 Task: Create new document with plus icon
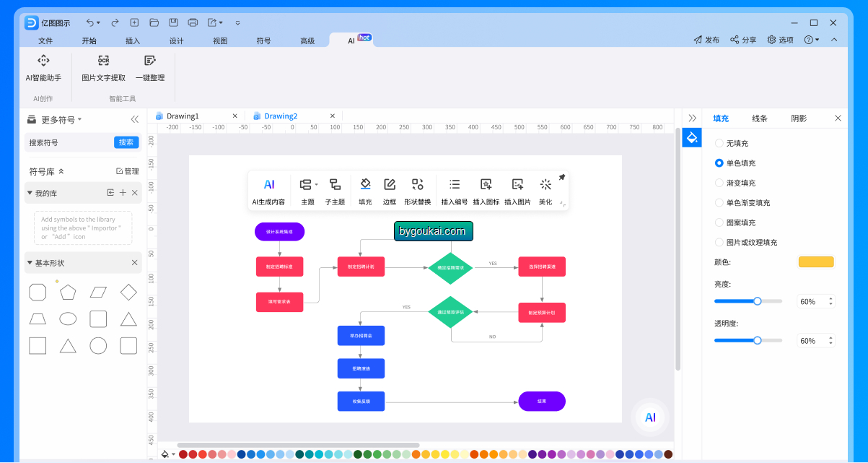tap(134, 22)
